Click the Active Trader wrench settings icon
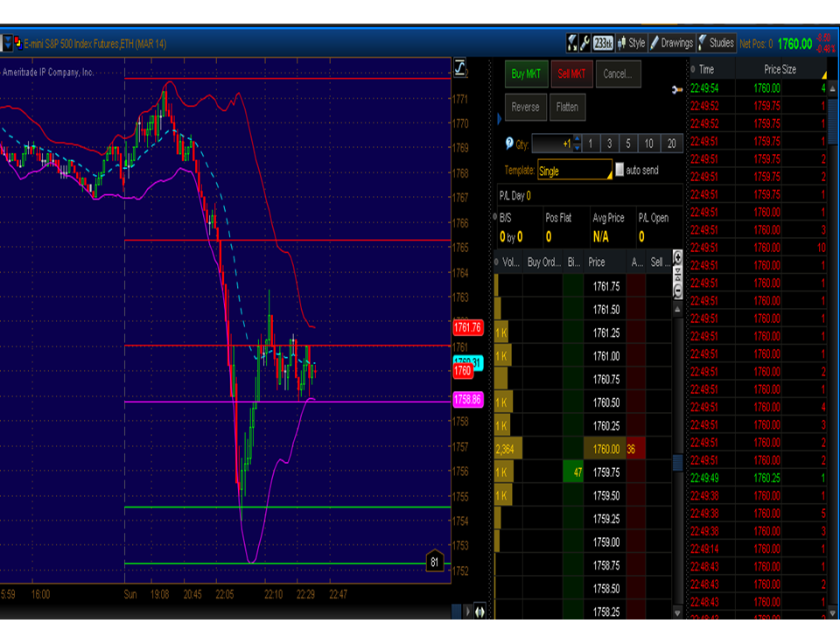Screen dimensions: 840x630 [x=676, y=89]
